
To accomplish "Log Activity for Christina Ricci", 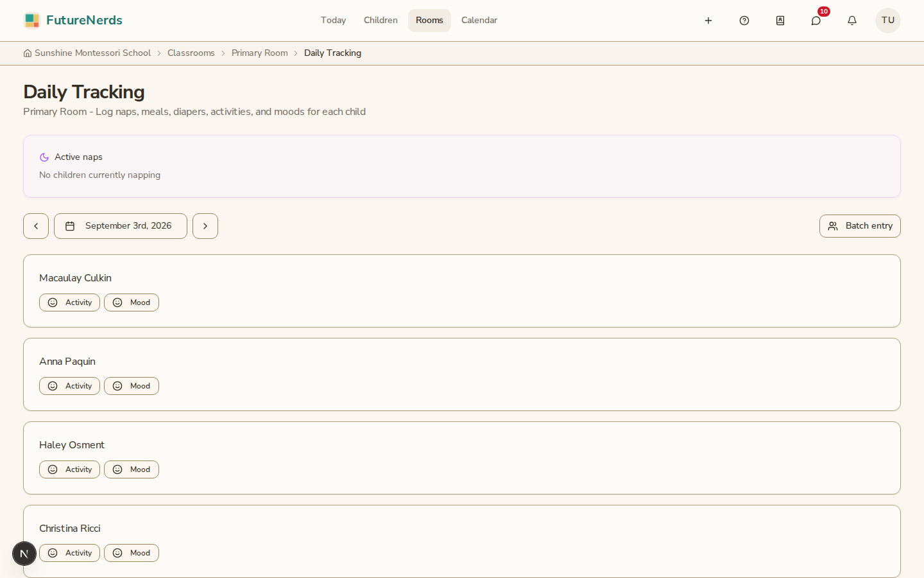I will [x=69, y=553].
